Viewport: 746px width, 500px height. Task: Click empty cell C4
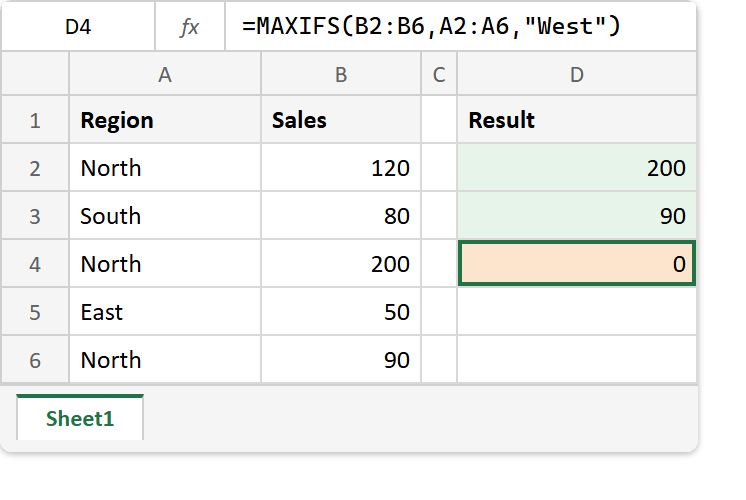[439, 264]
